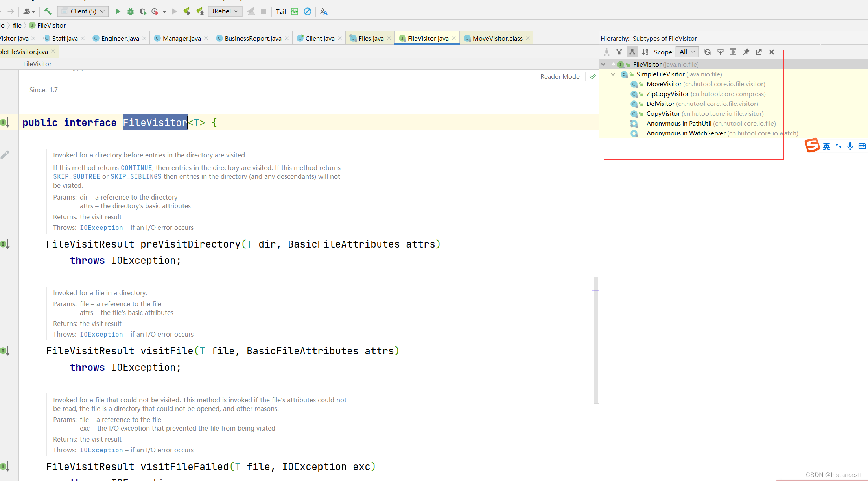Close the FileVisitor.java tab
This screenshot has width=868, height=481.
454,38
